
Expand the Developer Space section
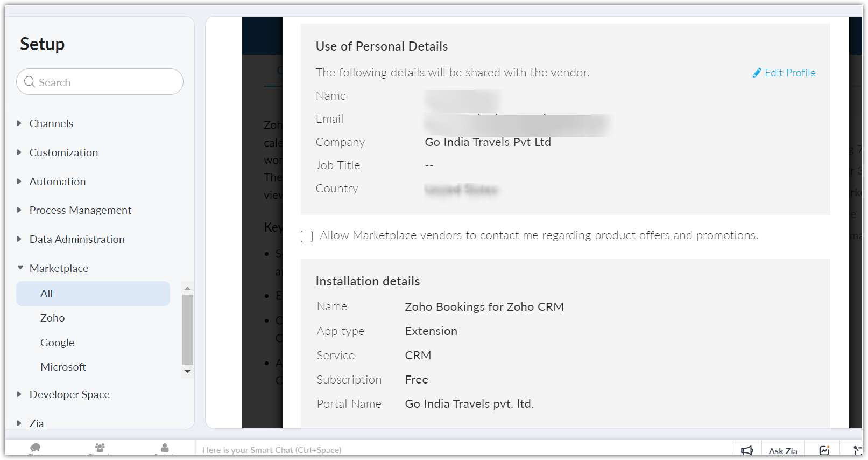point(19,394)
